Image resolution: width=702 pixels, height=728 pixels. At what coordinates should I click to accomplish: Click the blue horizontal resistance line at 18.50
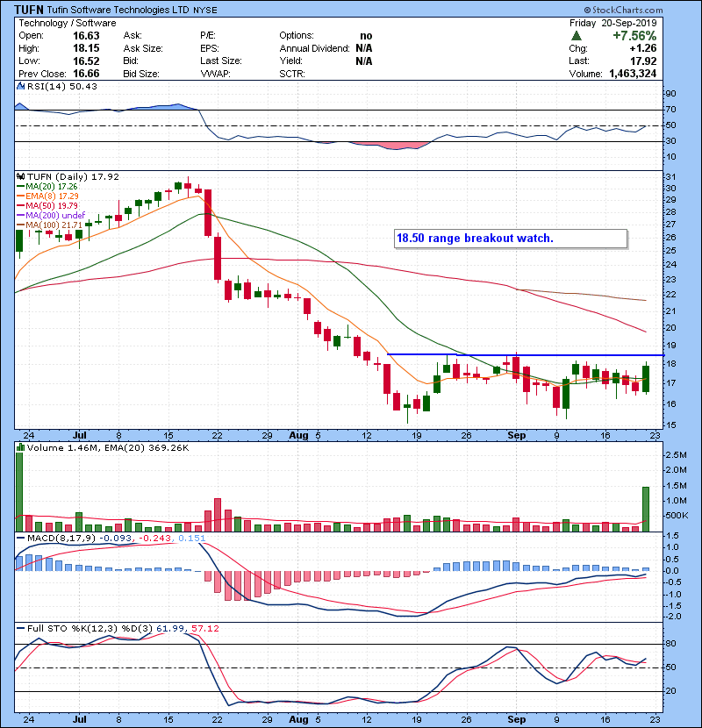point(525,354)
